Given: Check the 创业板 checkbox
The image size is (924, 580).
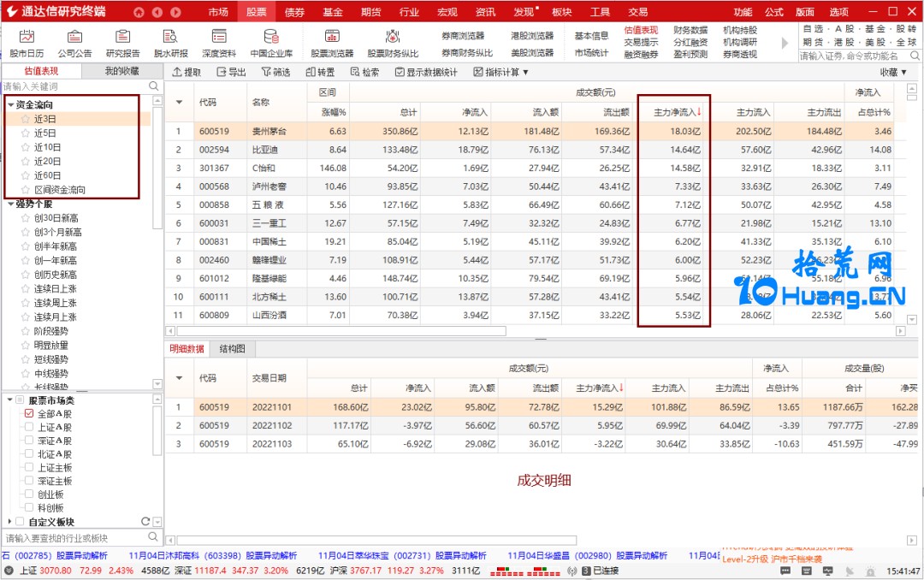Looking at the screenshot, I should (x=29, y=494).
